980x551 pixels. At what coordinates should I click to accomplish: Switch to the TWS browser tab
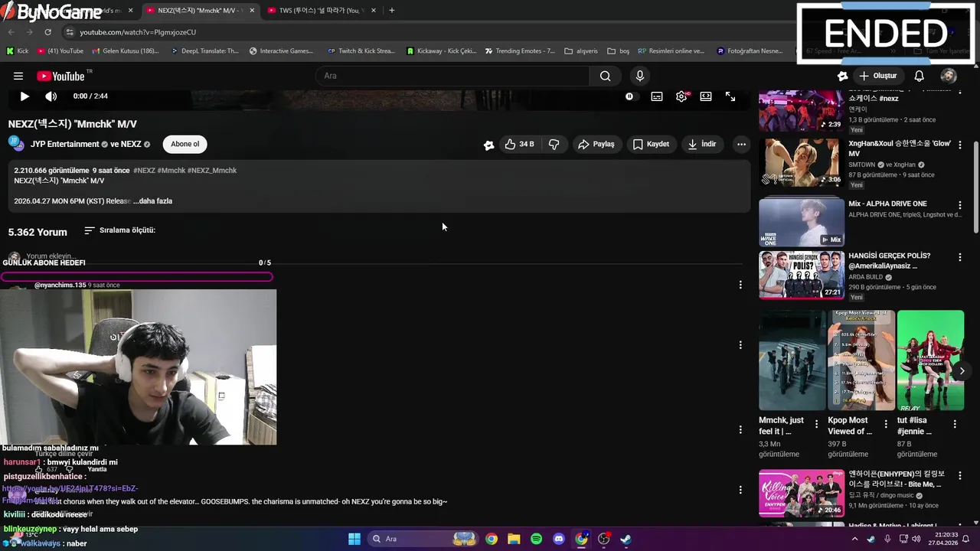tap(322, 11)
